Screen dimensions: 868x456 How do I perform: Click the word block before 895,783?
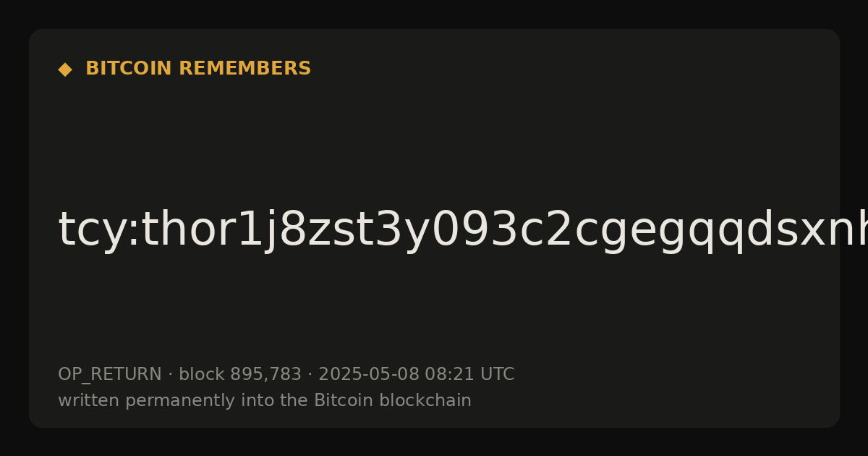(x=202, y=374)
